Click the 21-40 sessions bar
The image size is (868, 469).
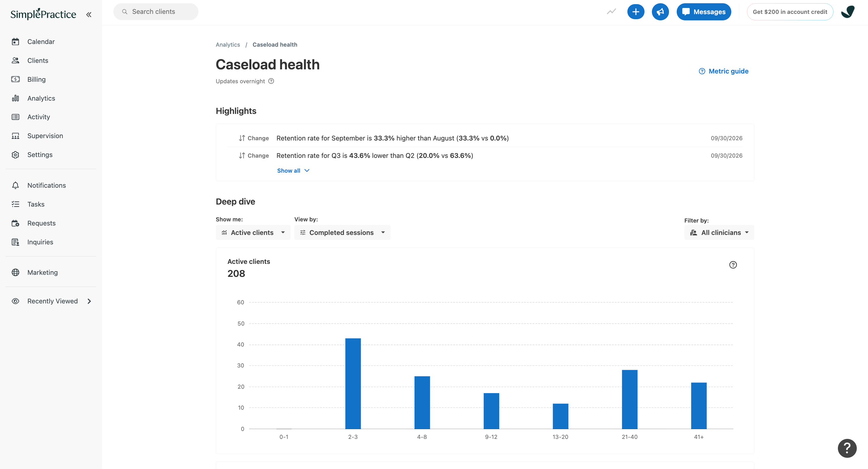click(x=629, y=399)
